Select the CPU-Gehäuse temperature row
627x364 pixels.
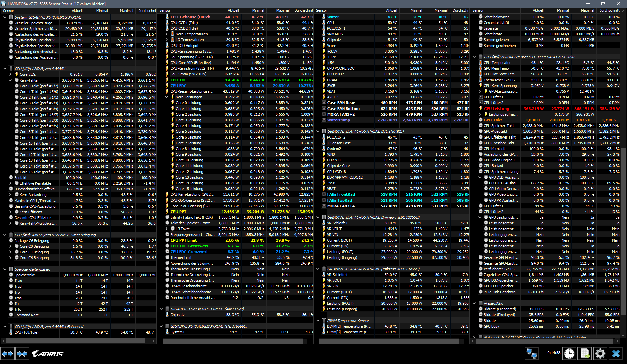tap(238, 17)
